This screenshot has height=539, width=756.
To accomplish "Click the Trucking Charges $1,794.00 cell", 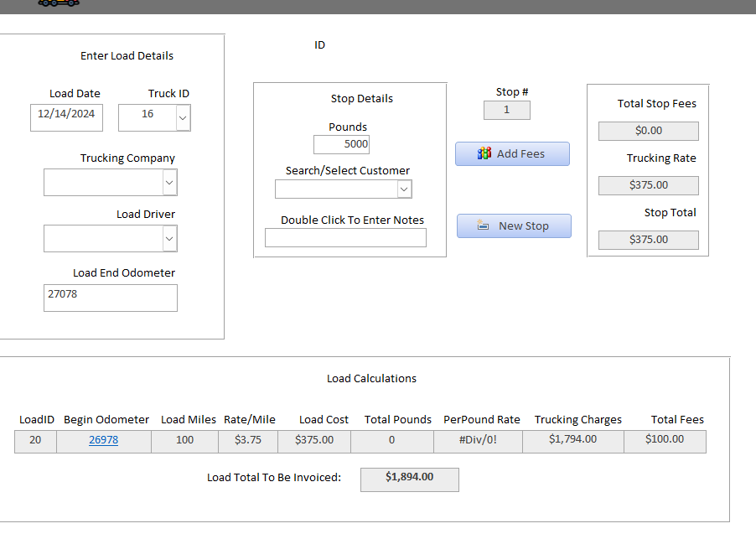I will coord(572,441).
